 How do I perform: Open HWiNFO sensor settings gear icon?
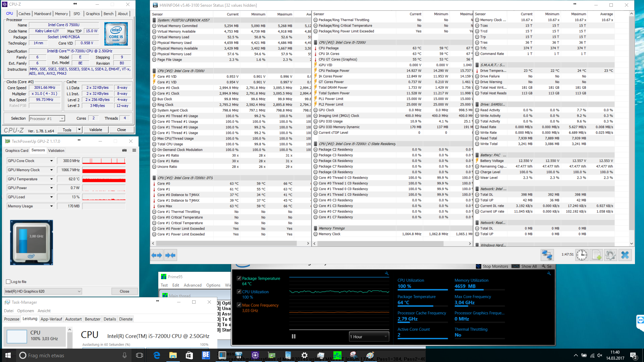610,255
